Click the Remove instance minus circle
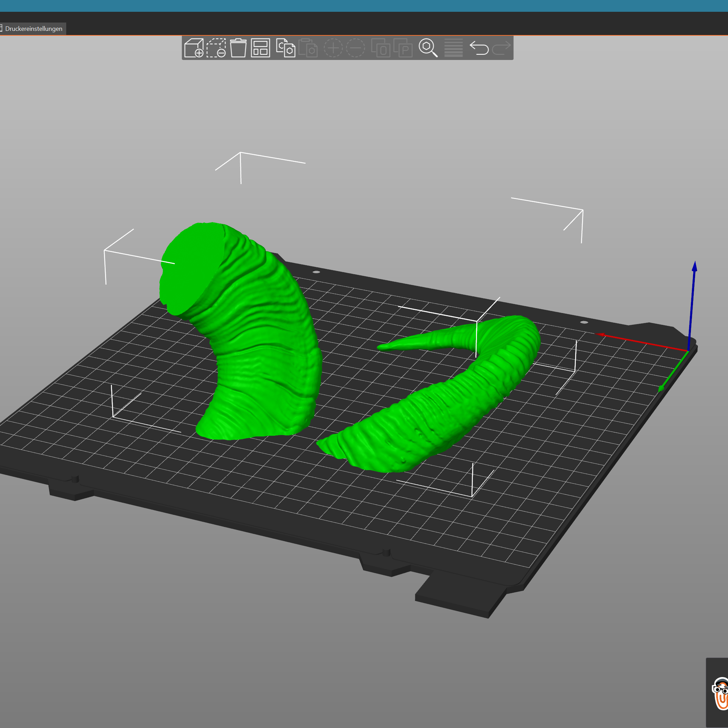728x728 pixels. [355, 48]
